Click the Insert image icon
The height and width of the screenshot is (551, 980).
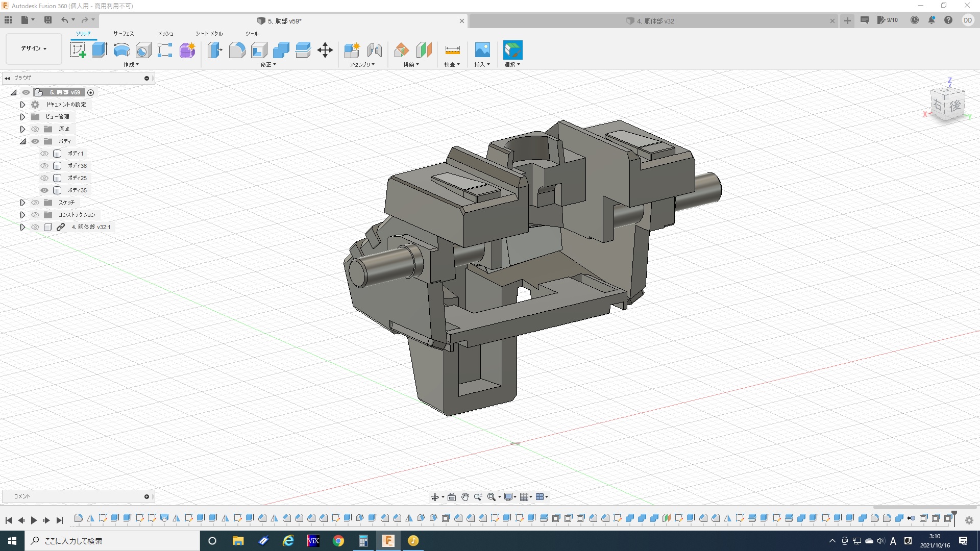(x=482, y=50)
